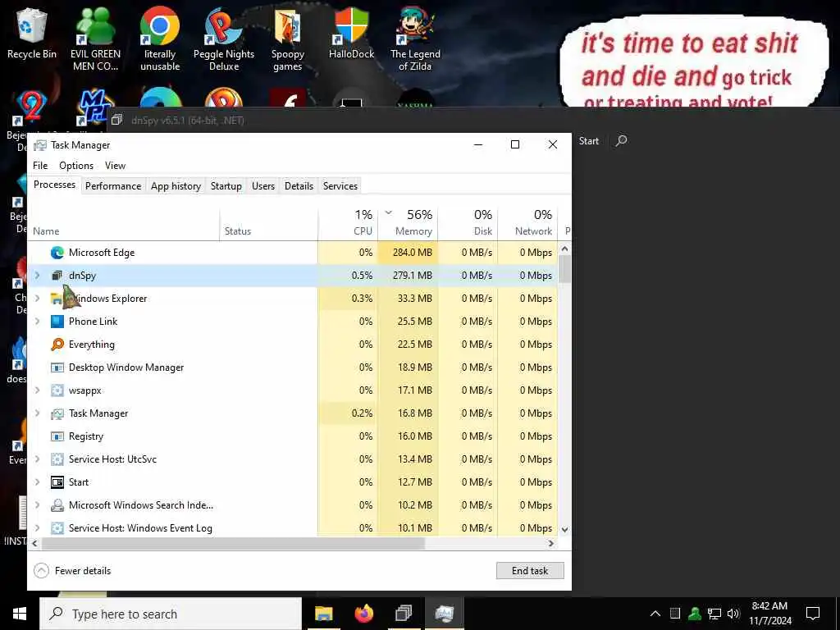Click the vertical scrollbar thumb in process list
The height and width of the screenshot is (630, 840).
(x=564, y=268)
